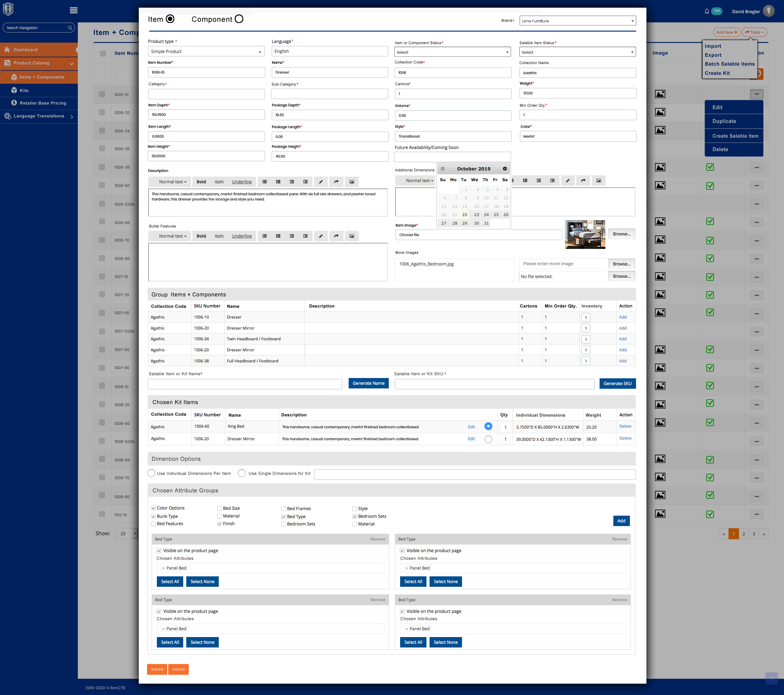Click the scroll-to-top arrow button
Screen dimensions: 784x695
771,678
